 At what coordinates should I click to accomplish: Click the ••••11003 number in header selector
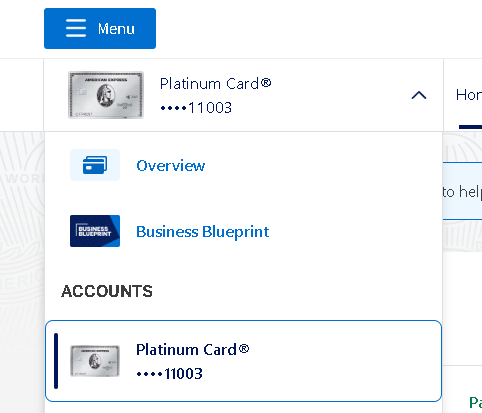pyautogui.click(x=196, y=108)
